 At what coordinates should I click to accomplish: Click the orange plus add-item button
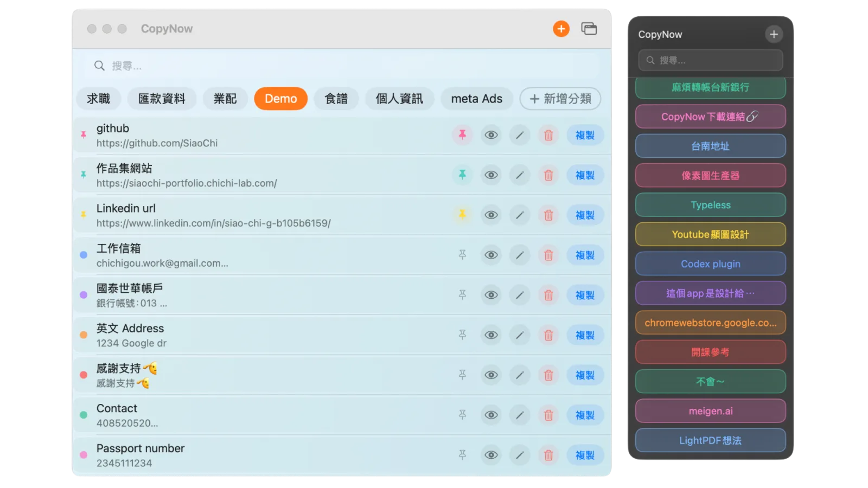(561, 29)
